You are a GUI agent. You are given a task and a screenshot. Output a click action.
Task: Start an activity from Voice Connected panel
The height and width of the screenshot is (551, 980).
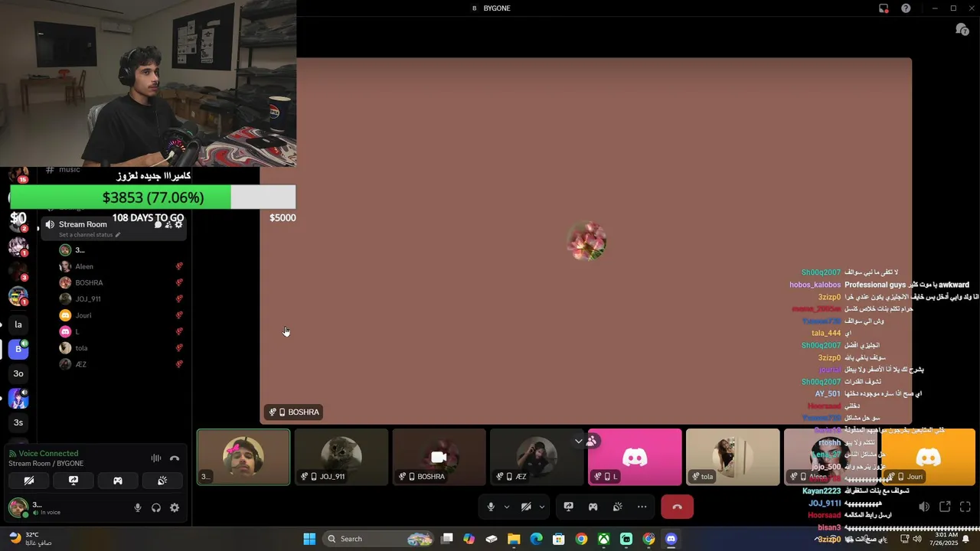(118, 481)
